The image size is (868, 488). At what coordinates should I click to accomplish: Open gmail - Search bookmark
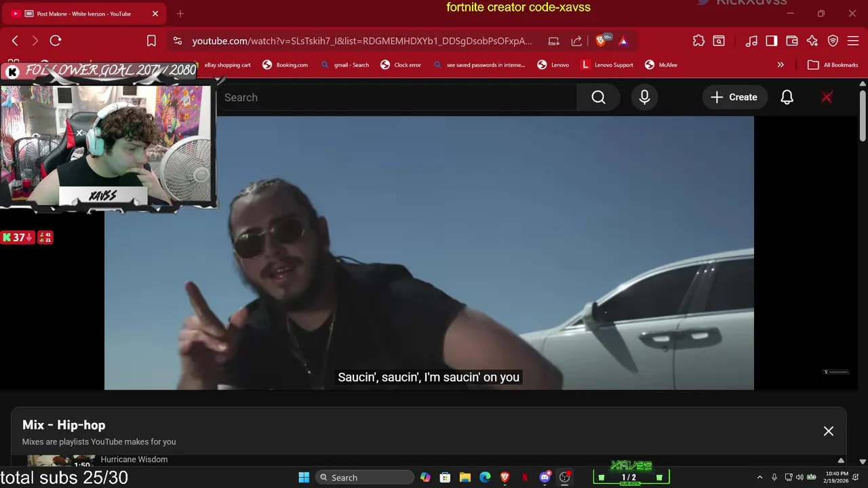pyautogui.click(x=345, y=65)
